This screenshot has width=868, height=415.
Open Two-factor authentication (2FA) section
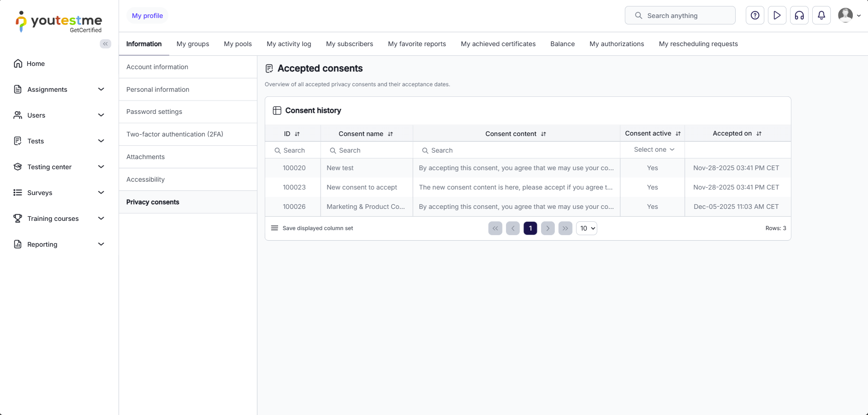click(x=188, y=134)
